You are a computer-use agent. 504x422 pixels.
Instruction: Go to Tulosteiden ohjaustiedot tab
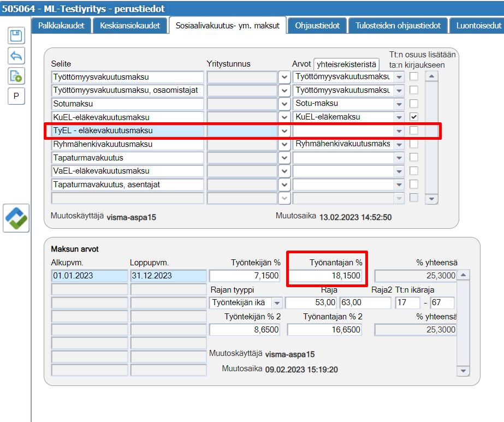pyautogui.click(x=398, y=26)
